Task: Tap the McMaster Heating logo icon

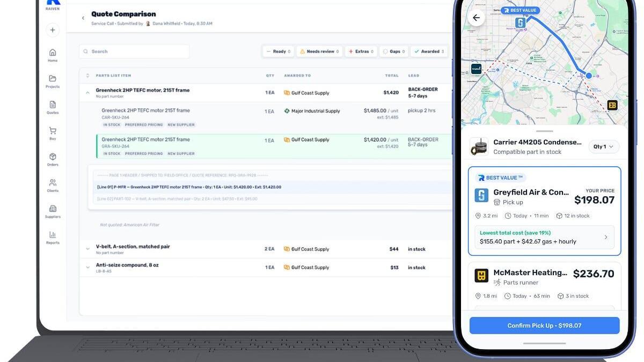Action: [x=481, y=276]
